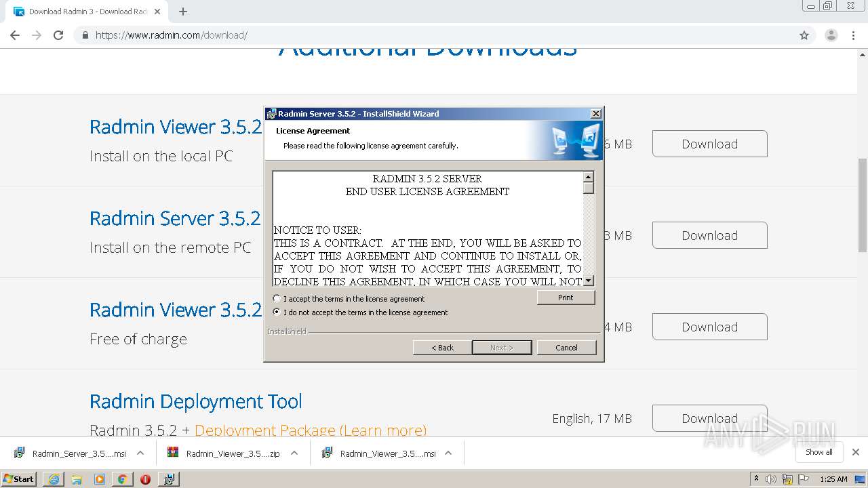This screenshot has height=488, width=868.
Task: Download the Radmin Deployment Tool
Action: click(x=709, y=418)
